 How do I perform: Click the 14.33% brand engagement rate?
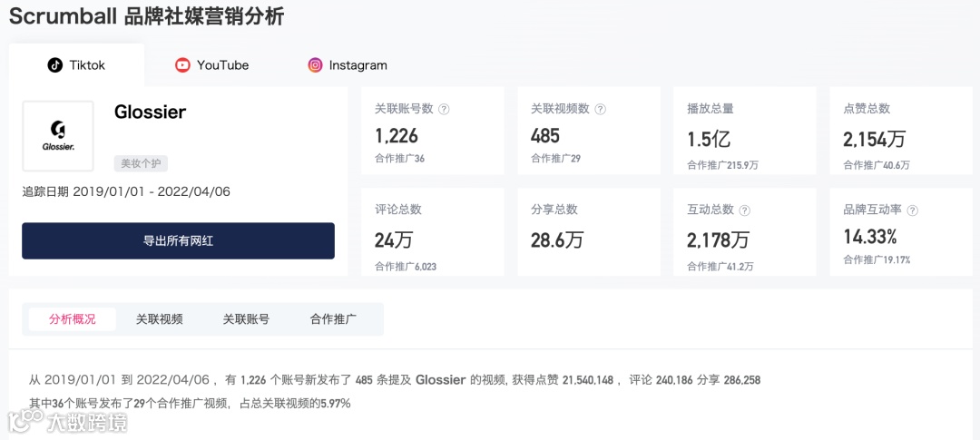(870, 237)
